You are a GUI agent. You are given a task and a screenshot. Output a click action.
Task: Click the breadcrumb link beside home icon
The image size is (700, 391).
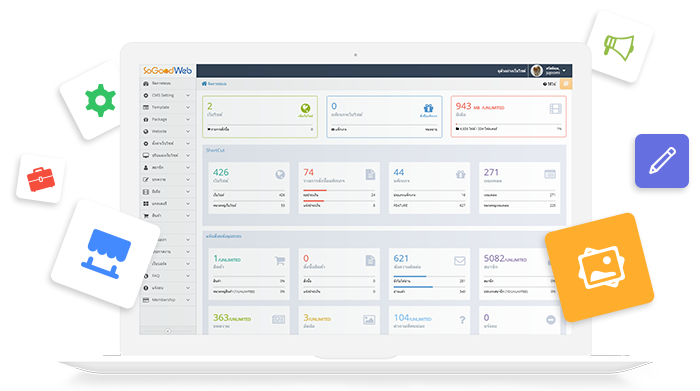coord(217,83)
